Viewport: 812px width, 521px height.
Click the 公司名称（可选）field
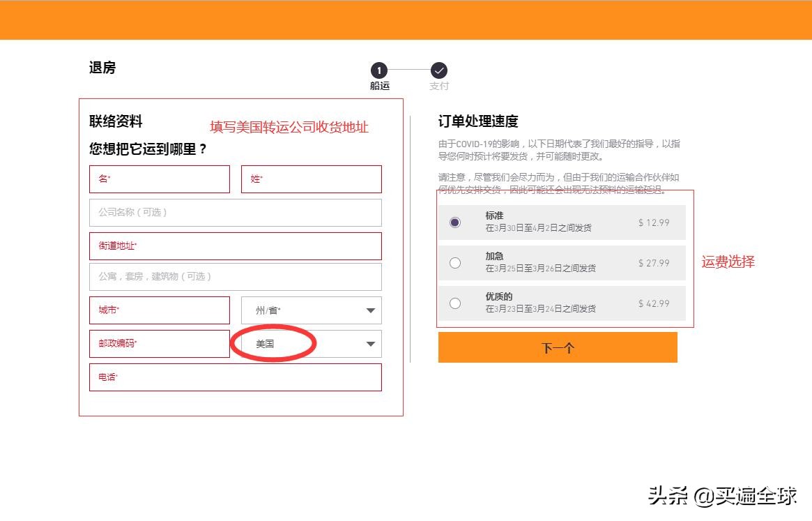(x=235, y=213)
